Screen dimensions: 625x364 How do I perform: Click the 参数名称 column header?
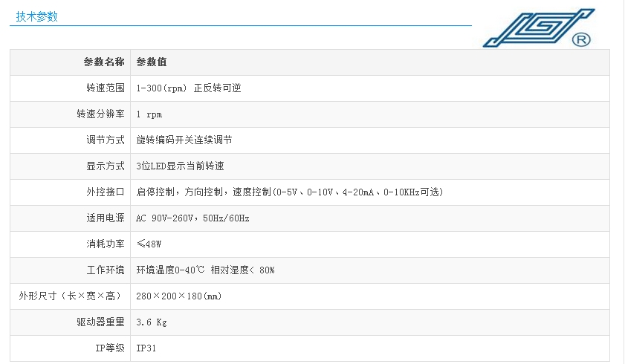pyautogui.click(x=103, y=62)
